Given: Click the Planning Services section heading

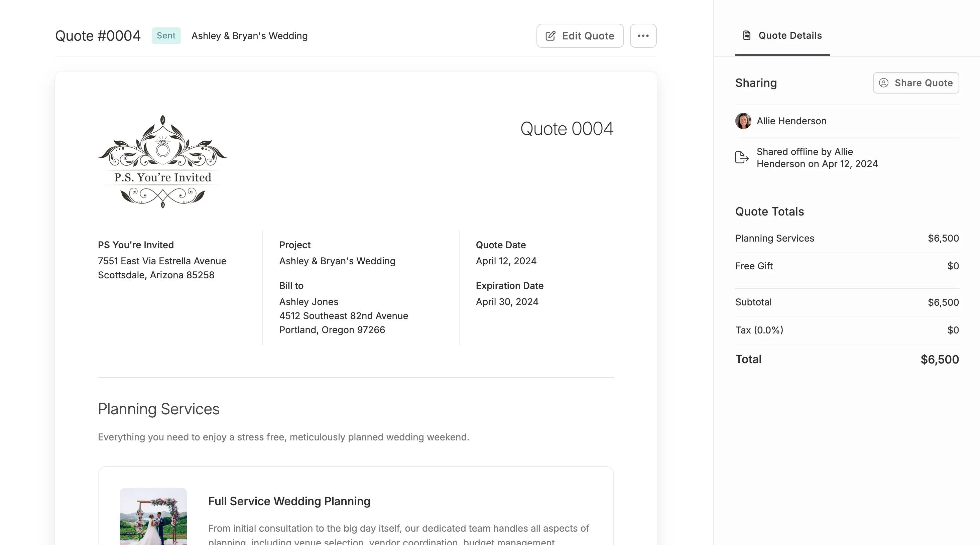Looking at the screenshot, I should pos(158,409).
